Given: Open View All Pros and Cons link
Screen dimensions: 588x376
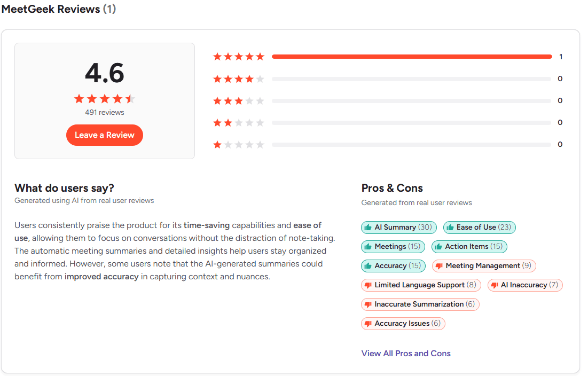Looking at the screenshot, I should pos(406,354).
